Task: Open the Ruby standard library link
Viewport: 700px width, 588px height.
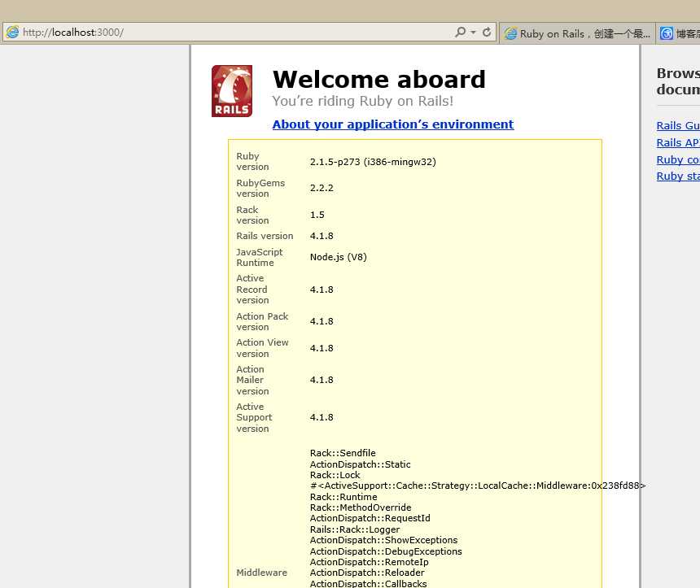Action: 678,176
